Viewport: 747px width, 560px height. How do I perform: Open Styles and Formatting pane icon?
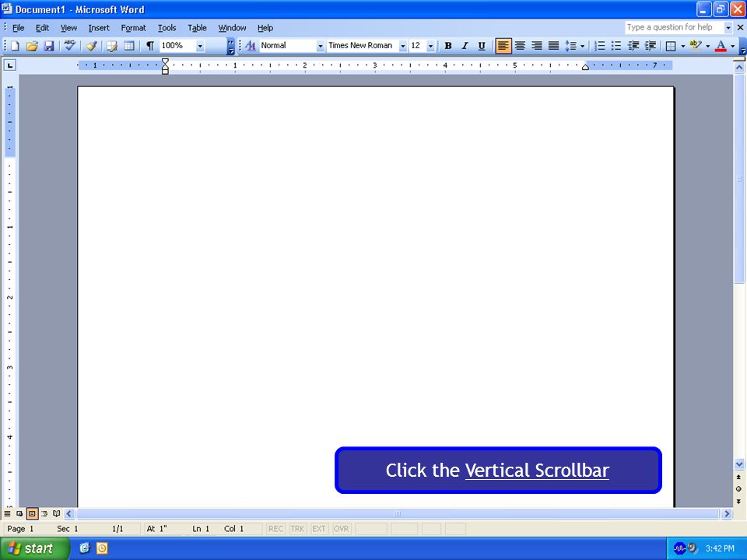[250, 46]
